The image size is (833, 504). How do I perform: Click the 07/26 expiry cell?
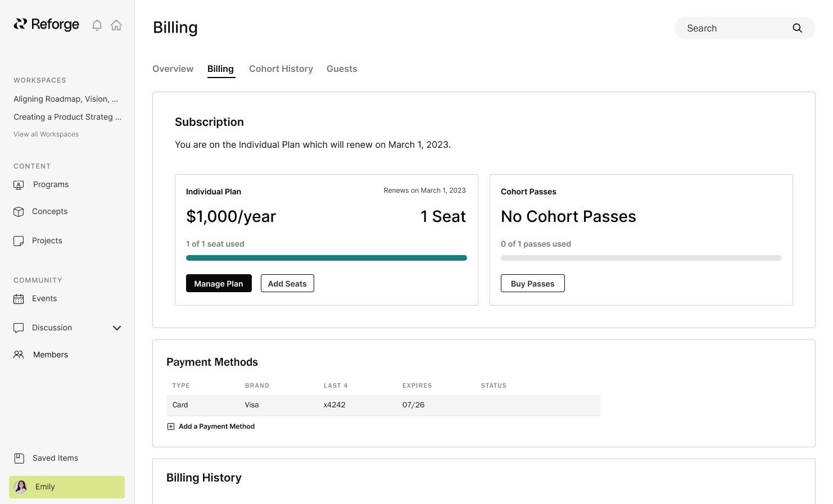coord(413,405)
